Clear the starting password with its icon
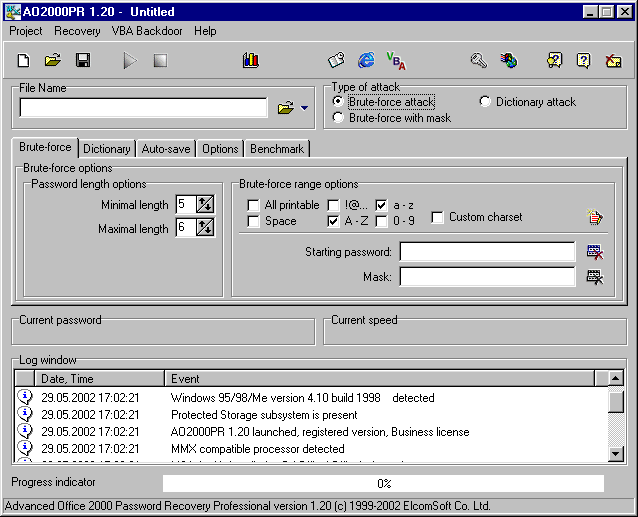 [595, 252]
